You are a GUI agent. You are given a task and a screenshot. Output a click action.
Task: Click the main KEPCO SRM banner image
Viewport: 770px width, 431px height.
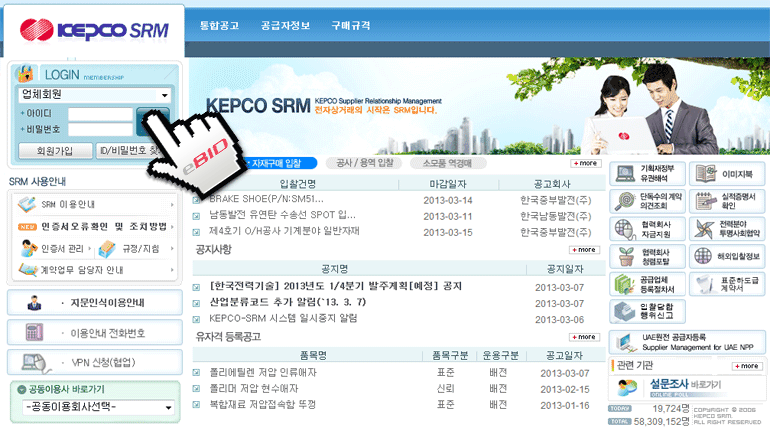coord(479,106)
